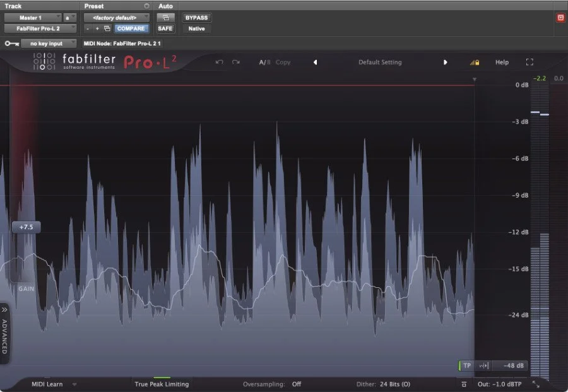Undo the last change in Pro-L 2
The width and height of the screenshot is (568, 392).
pos(219,62)
